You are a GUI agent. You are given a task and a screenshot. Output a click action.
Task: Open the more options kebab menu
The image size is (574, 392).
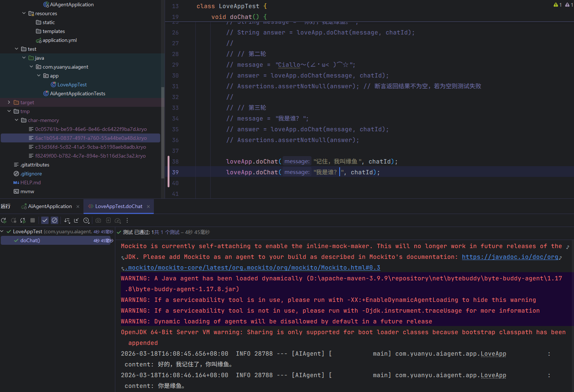click(x=127, y=220)
